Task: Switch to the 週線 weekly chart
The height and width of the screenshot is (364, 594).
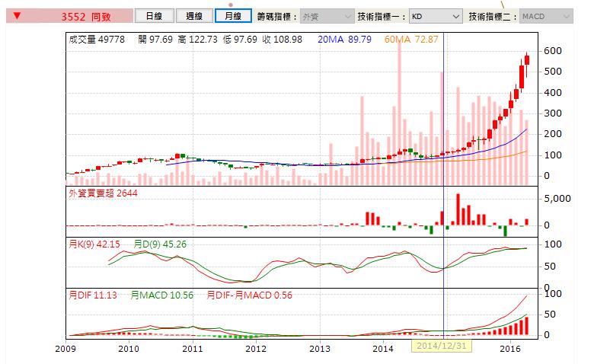Action: (x=192, y=16)
